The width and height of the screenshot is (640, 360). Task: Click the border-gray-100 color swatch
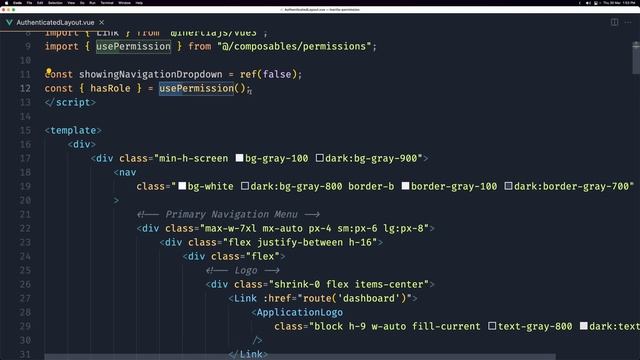[405, 186]
